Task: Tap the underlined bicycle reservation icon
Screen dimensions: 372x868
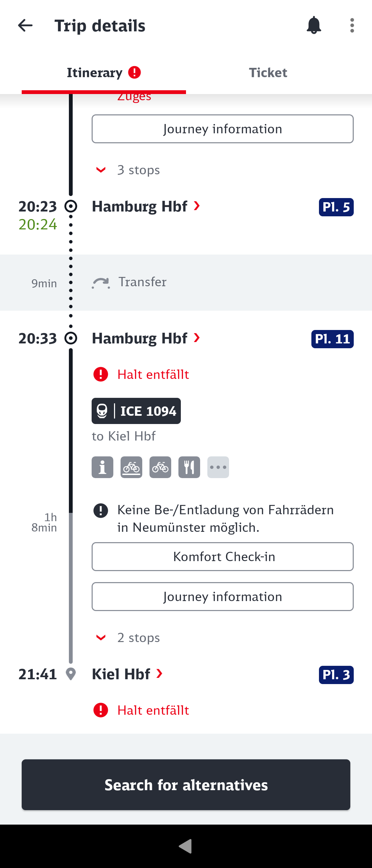Action: pos(131,467)
